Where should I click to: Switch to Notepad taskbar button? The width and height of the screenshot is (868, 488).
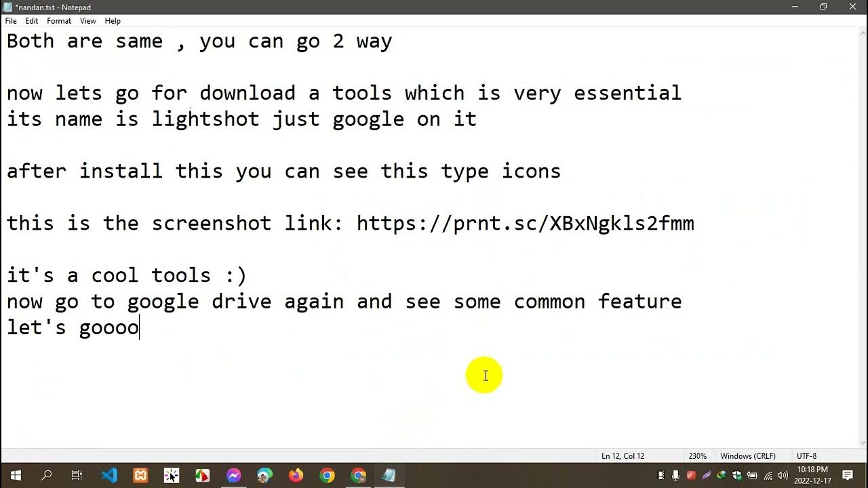pos(389,476)
